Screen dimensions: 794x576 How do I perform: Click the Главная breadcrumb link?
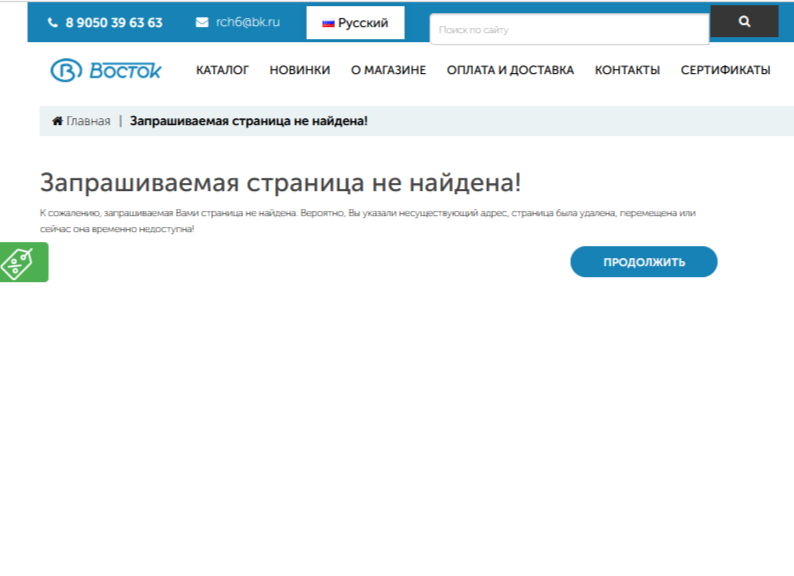point(88,121)
